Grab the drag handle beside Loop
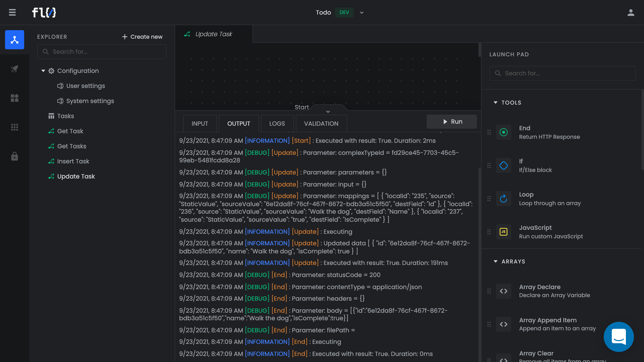The image size is (644, 362). click(489, 199)
